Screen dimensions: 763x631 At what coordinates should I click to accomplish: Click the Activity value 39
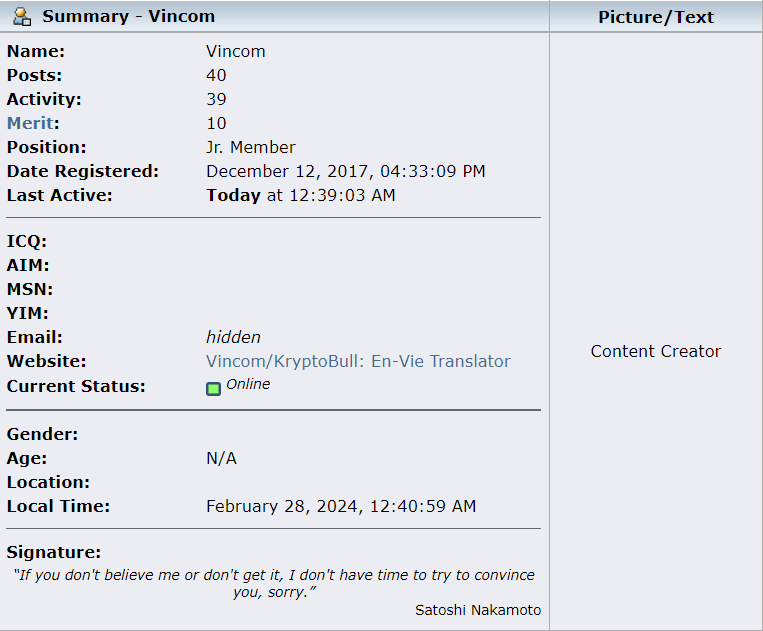[x=216, y=99]
